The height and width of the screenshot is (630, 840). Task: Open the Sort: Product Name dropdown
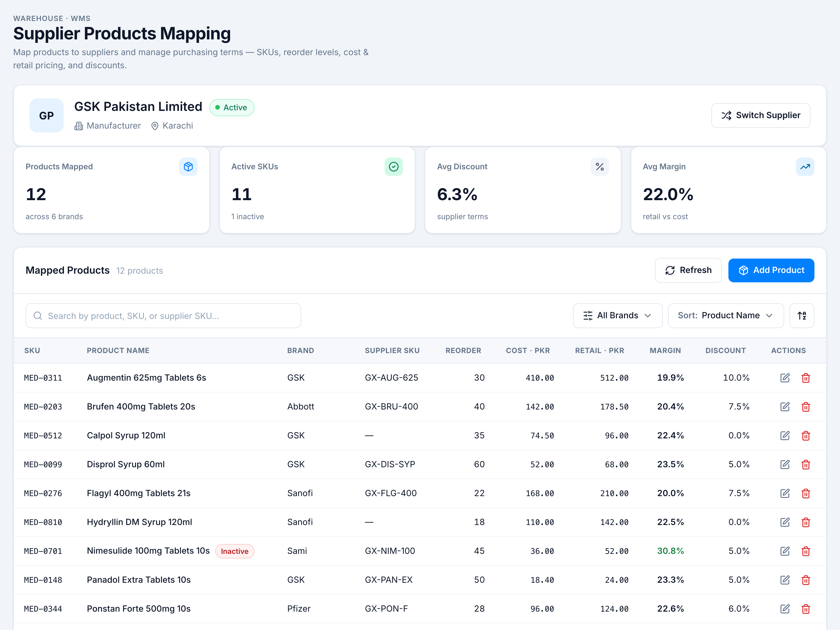click(x=726, y=316)
